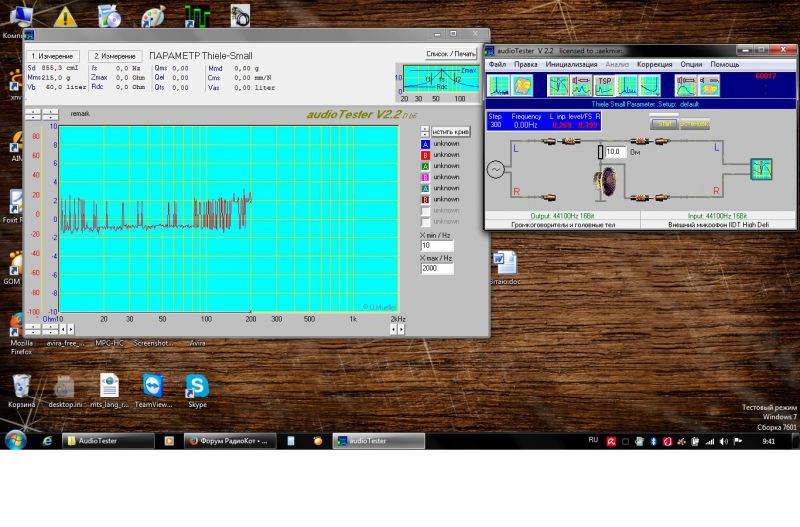Image resolution: width=800 pixels, height=527 pixels.
Task: Toggle curve A teal marker
Action: [425, 189]
